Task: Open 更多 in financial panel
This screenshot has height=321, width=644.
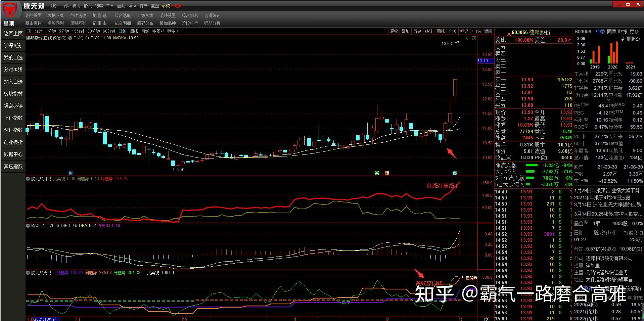Action: coord(635,32)
